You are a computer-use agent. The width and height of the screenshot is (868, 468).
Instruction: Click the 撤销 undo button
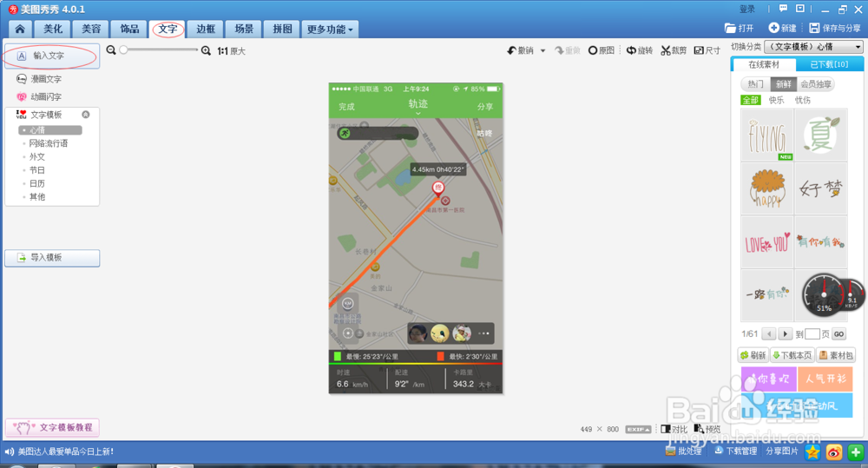point(520,50)
